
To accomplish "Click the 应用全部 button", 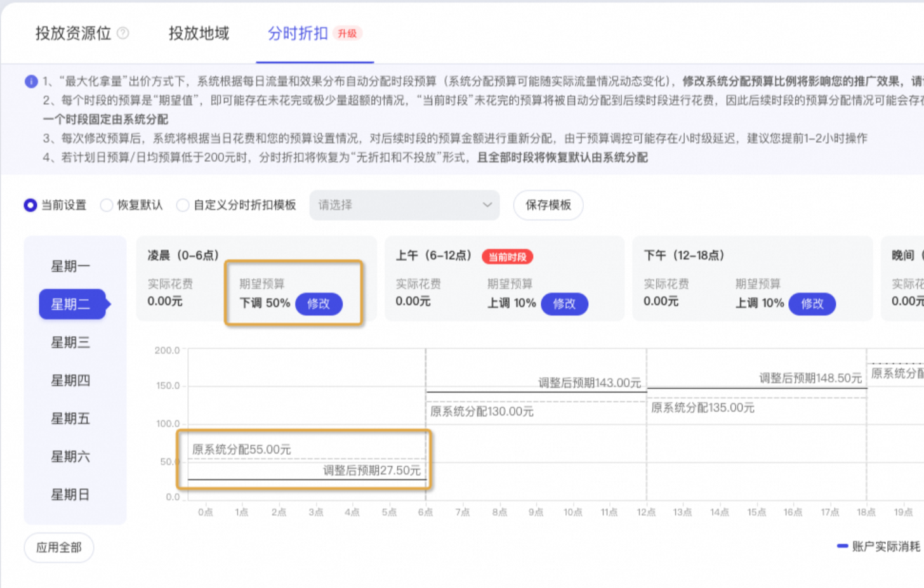I will coord(59,547).
